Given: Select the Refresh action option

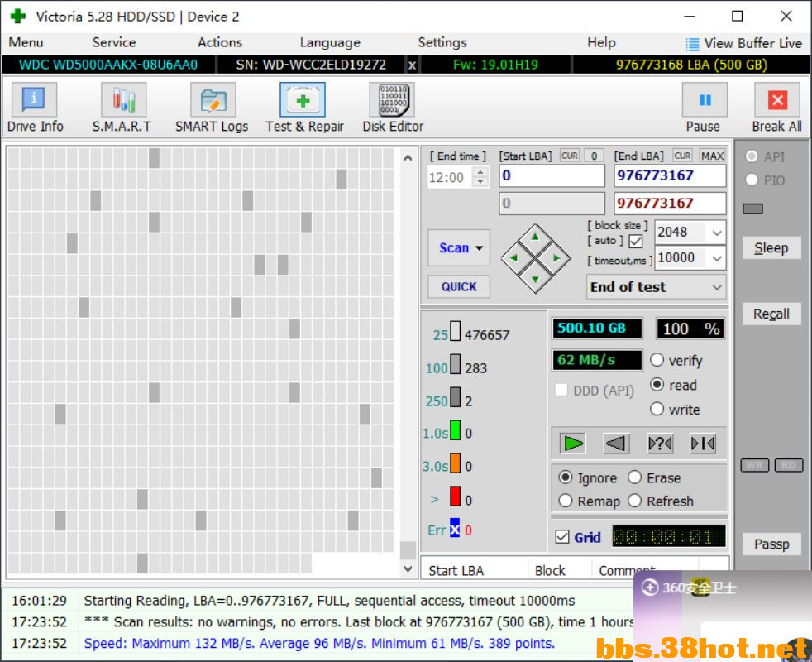Looking at the screenshot, I should [634, 501].
